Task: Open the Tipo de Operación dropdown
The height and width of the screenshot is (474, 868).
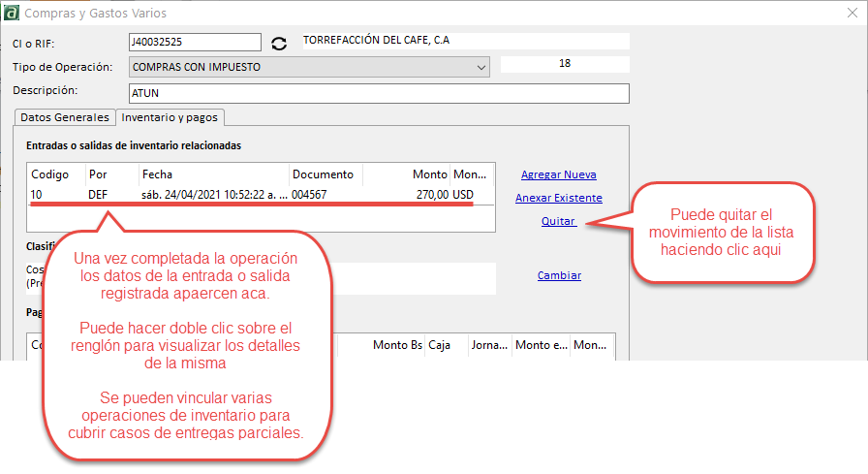Action: (x=482, y=67)
